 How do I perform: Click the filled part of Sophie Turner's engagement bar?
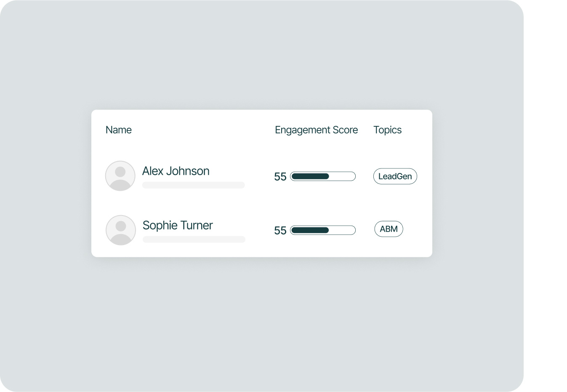pyautogui.click(x=310, y=230)
